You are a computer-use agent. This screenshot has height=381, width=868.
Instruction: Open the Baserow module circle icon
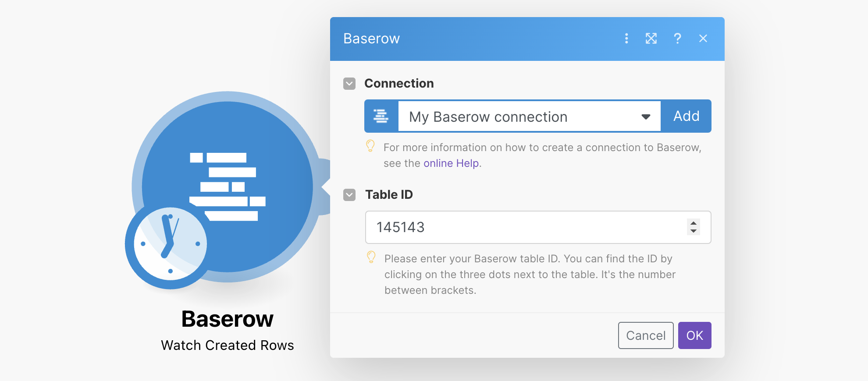(x=227, y=187)
